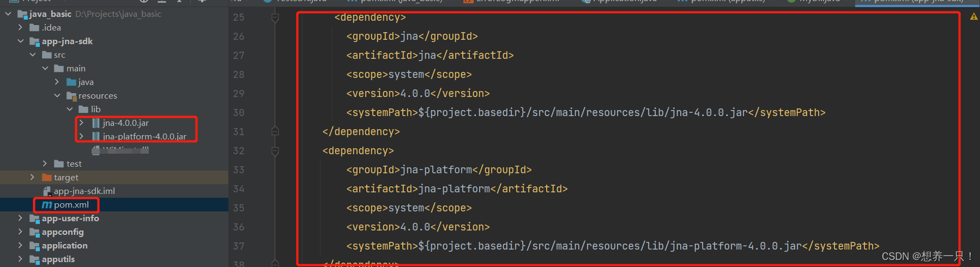The height and width of the screenshot is (267, 980).
Task: Select the target folder row
Action: click(114, 178)
